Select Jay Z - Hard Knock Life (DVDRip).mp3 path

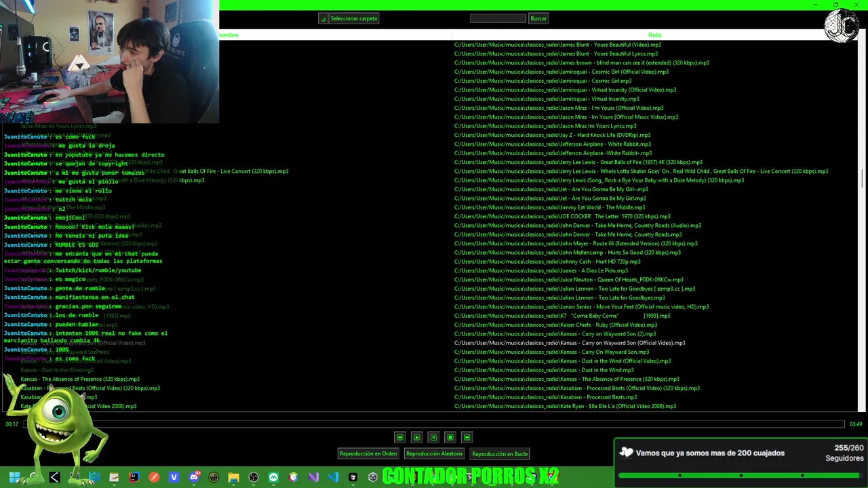pos(552,135)
